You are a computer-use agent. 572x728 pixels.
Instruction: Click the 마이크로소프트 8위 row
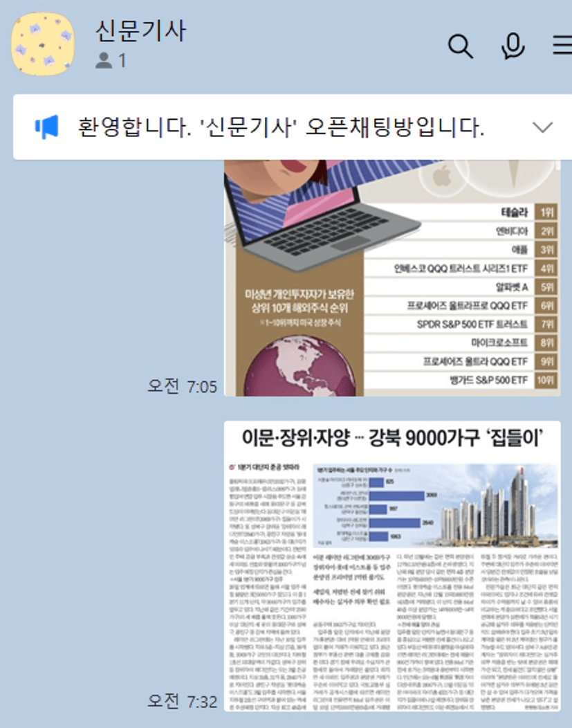[461, 343]
